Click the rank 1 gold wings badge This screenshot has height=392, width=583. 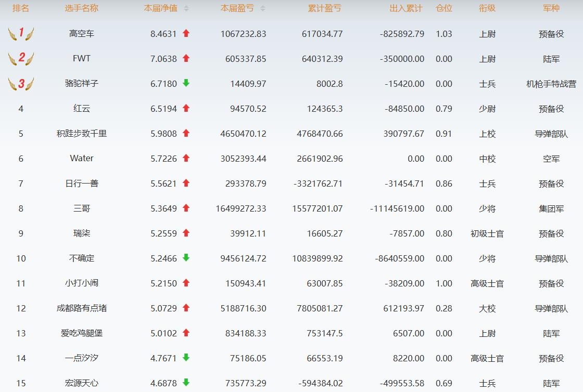click(21, 34)
